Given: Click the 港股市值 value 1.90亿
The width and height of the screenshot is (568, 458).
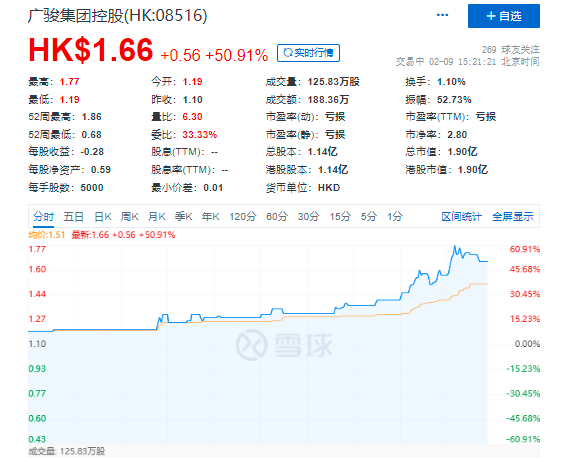Looking at the screenshot, I should tap(472, 170).
